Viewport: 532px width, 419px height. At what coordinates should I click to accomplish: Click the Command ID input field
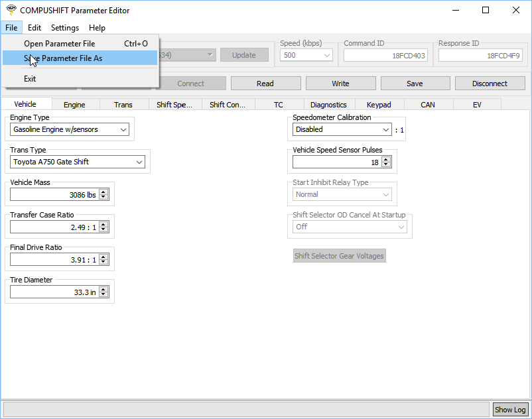(385, 56)
